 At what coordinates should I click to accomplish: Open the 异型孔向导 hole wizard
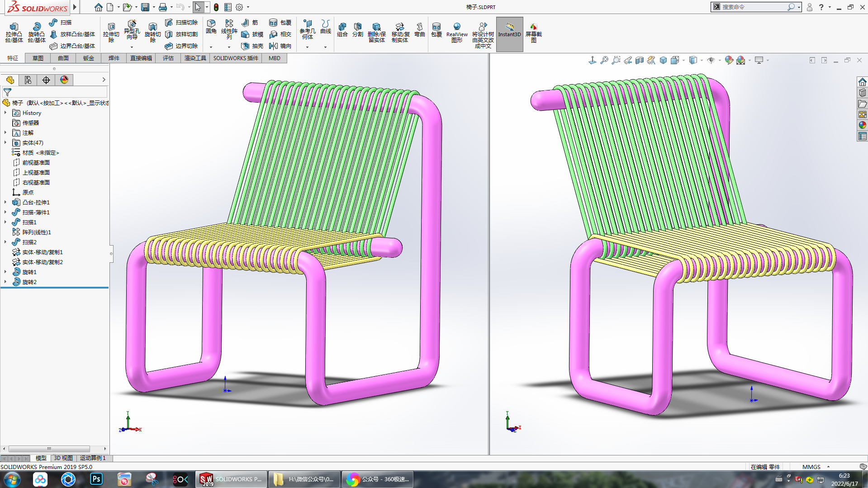[x=132, y=31]
